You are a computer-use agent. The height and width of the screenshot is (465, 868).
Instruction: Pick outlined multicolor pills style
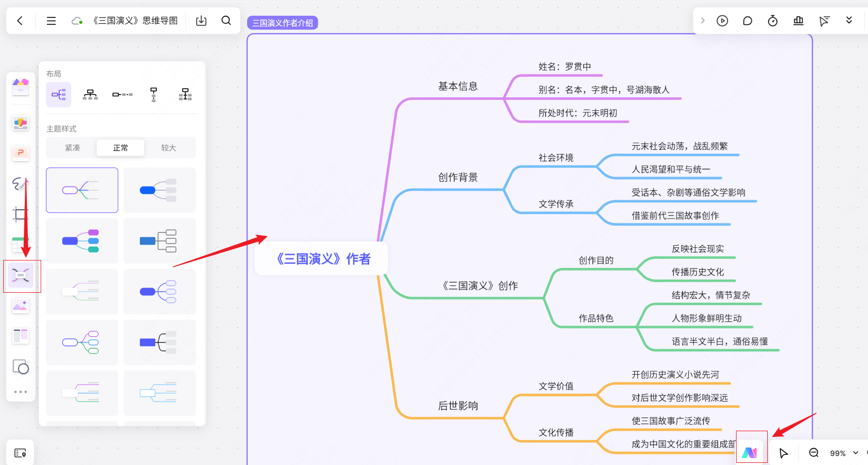coord(82,342)
